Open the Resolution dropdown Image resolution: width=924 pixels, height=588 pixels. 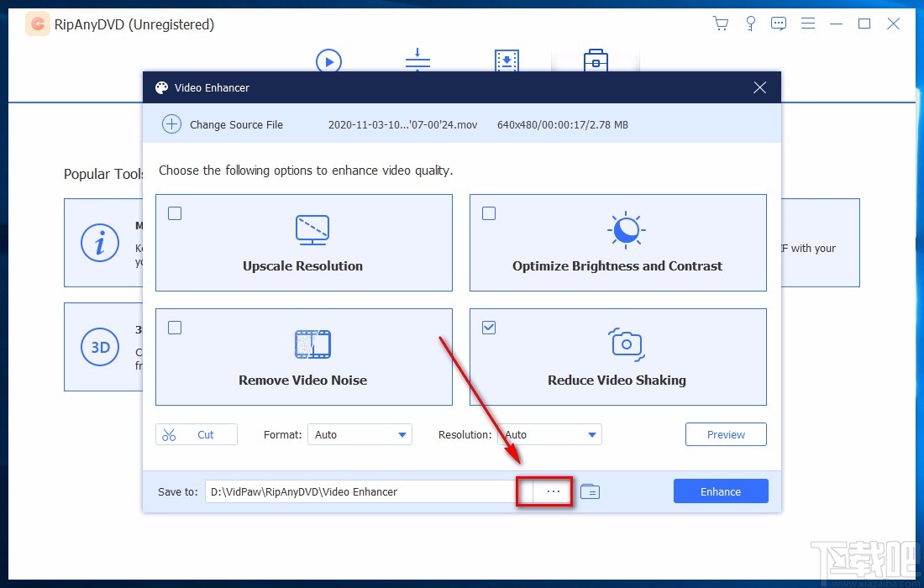click(550, 434)
